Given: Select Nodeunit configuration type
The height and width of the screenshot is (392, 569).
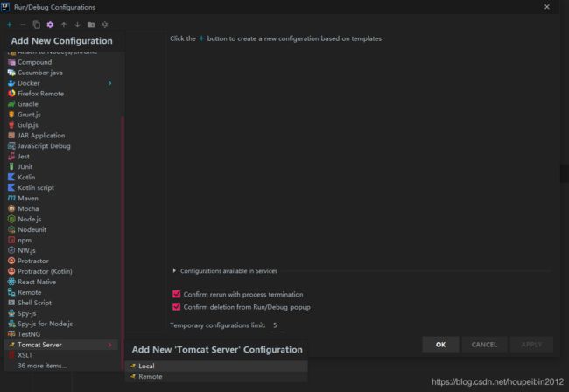Looking at the screenshot, I should click(x=32, y=229).
